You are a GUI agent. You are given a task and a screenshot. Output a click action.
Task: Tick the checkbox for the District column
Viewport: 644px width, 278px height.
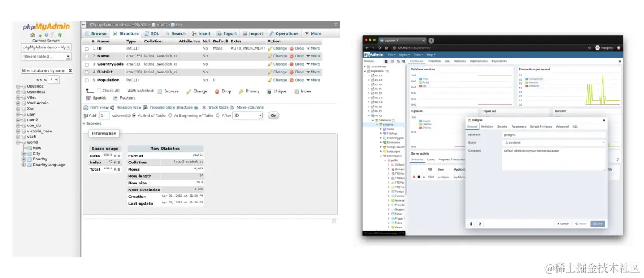86,72
